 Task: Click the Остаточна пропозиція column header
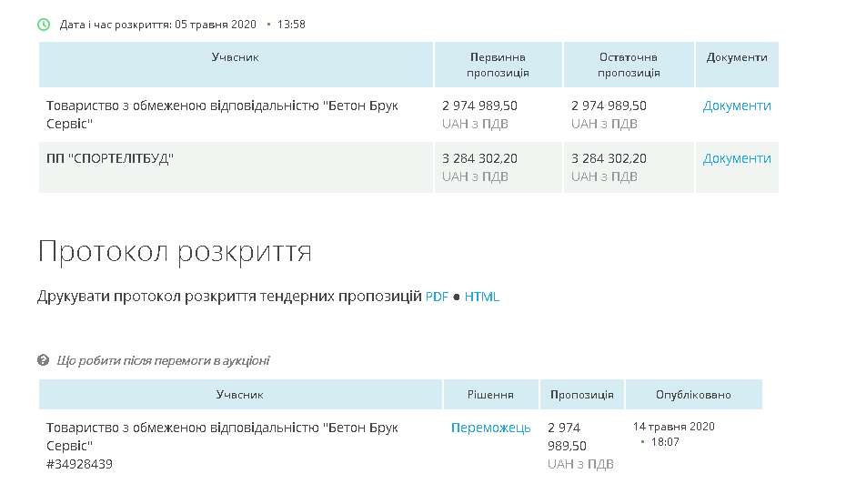(629, 65)
